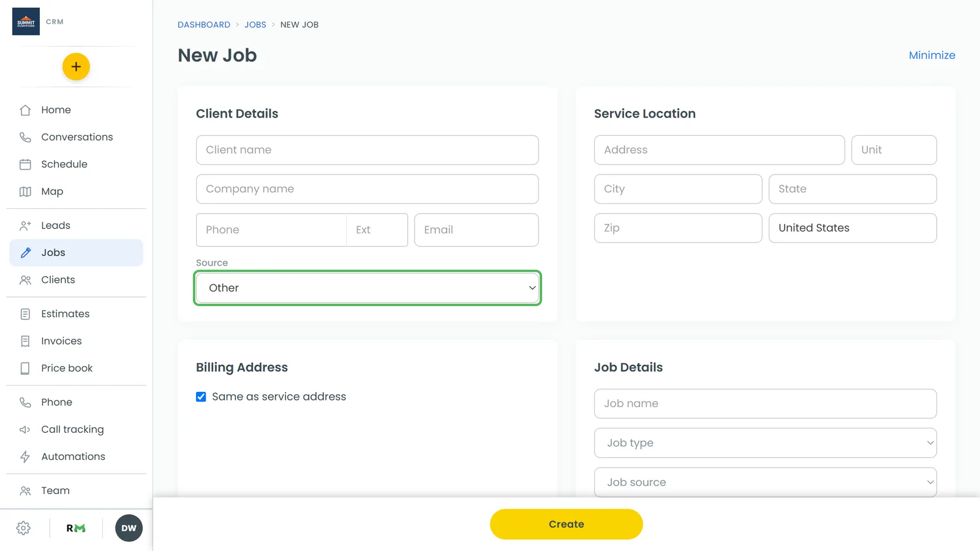Click the Unit input field
Image resolution: width=980 pixels, height=551 pixels.
coord(894,150)
